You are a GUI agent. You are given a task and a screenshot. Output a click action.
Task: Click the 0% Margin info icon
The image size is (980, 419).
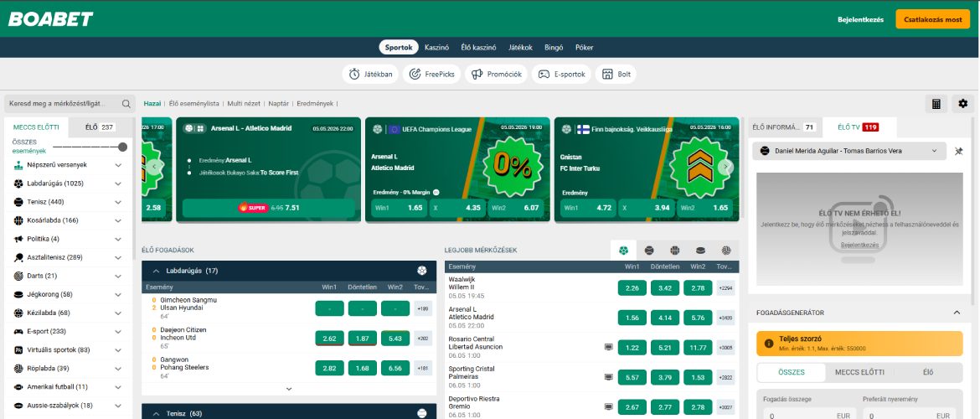(x=436, y=193)
